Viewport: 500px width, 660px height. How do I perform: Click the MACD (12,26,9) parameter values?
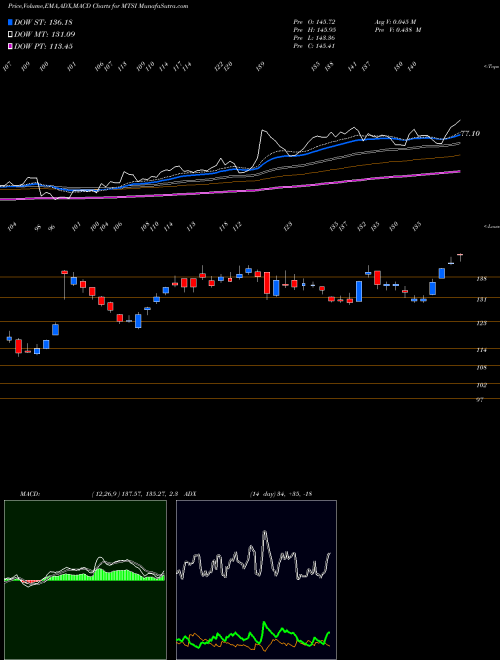pyautogui.click(x=136, y=494)
